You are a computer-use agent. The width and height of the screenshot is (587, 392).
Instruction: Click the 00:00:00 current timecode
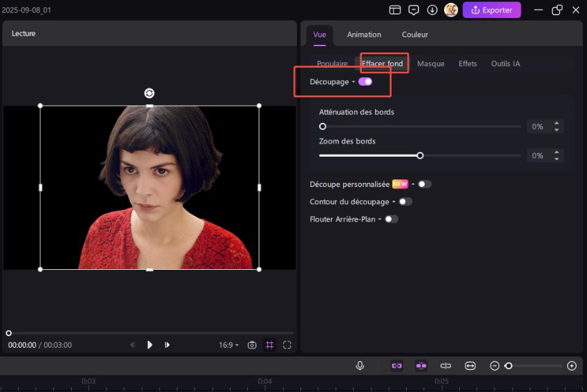[x=22, y=345]
